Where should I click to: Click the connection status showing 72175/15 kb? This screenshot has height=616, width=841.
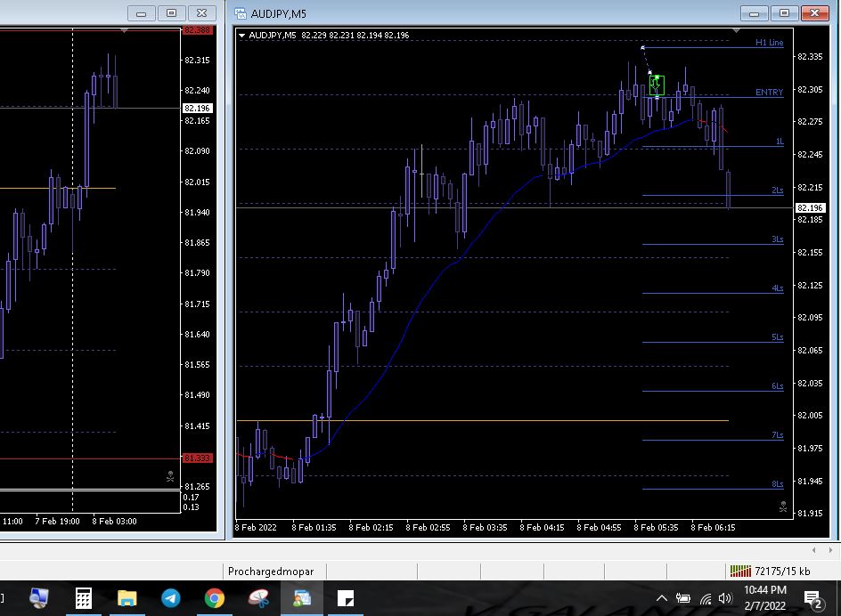770,571
